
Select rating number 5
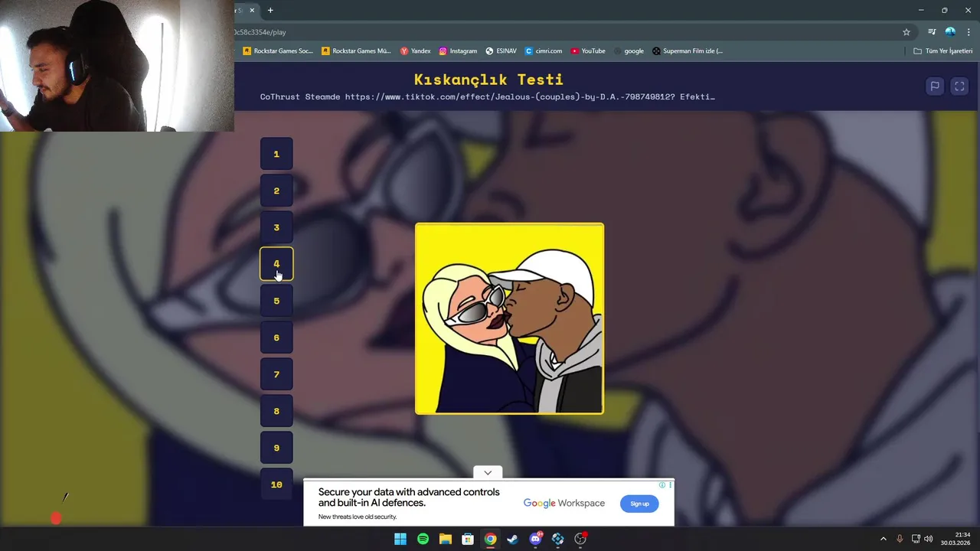tap(276, 301)
